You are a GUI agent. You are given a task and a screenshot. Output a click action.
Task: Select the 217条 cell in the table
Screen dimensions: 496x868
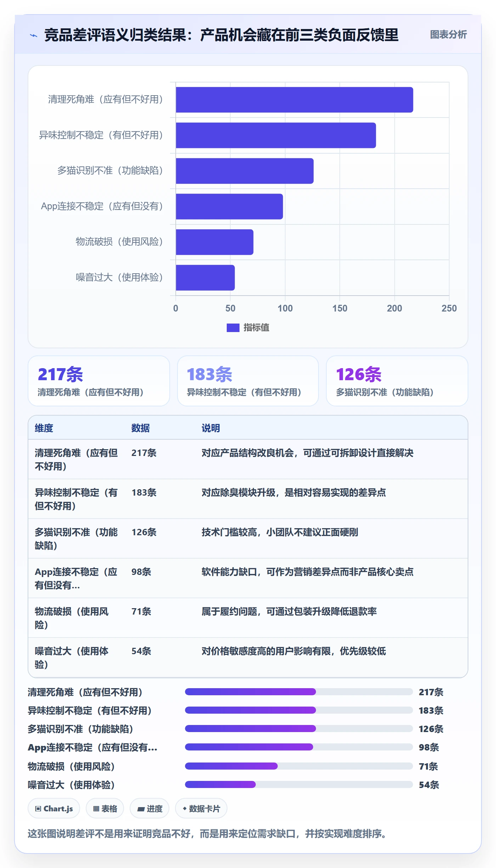[x=144, y=453]
